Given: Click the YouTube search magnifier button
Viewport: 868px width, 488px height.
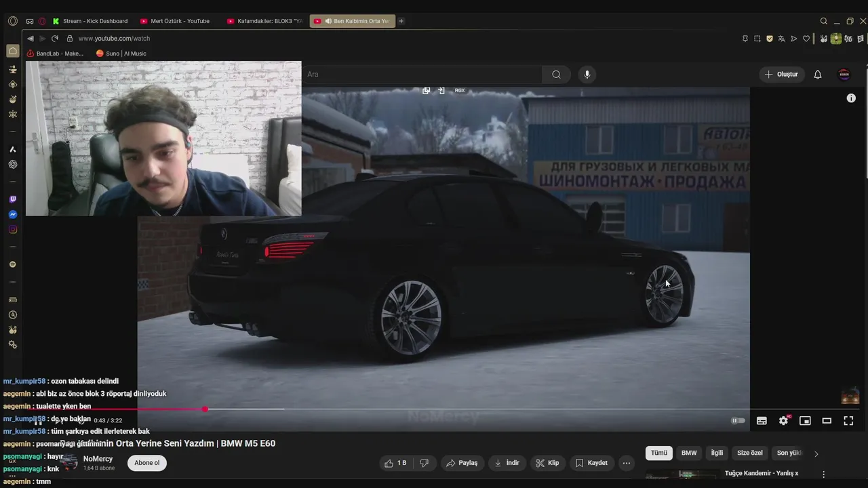Looking at the screenshot, I should click(x=556, y=75).
